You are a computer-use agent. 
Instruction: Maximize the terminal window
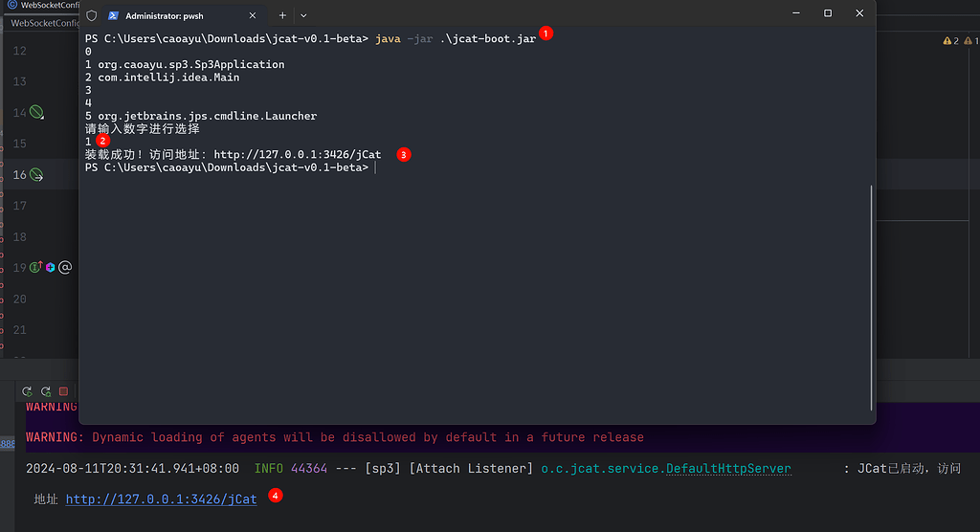click(828, 13)
